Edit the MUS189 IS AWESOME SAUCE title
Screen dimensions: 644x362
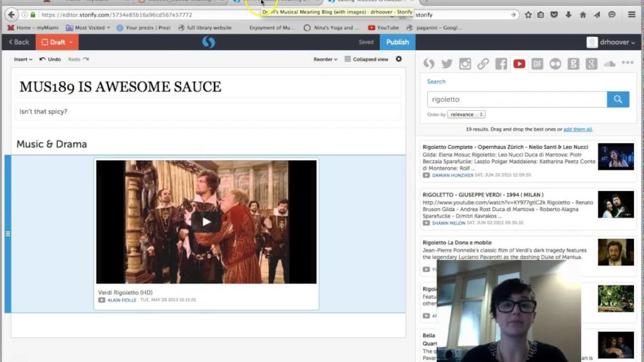208,87
